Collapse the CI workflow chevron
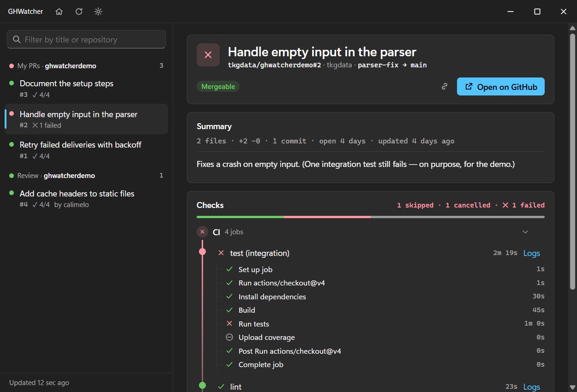 coord(525,232)
